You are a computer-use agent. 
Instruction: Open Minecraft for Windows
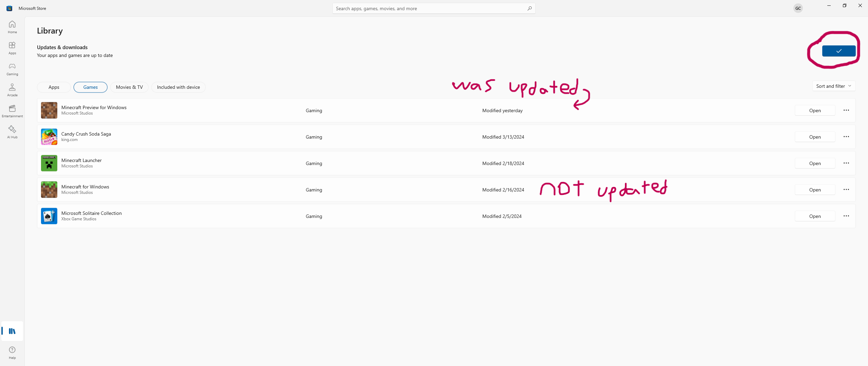click(x=814, y=190)
